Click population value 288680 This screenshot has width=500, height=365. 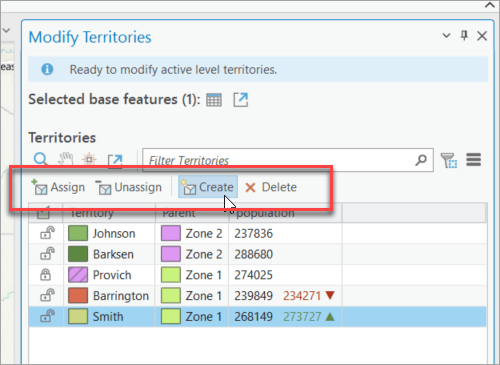pyautogui.click(x=254, y=254)
